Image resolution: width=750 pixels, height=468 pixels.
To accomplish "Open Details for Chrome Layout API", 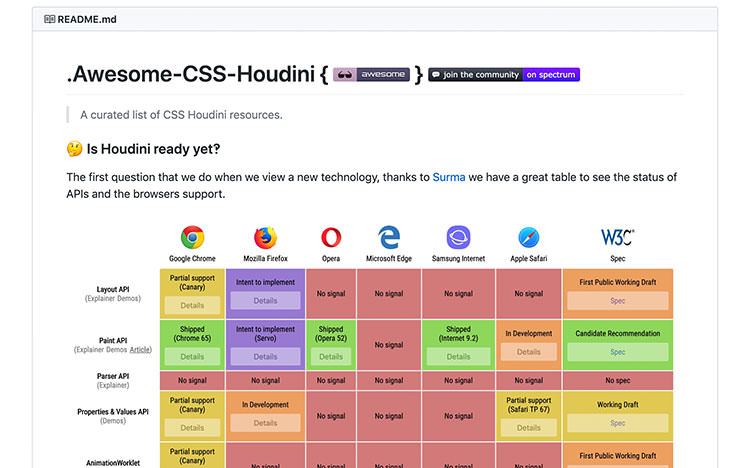I will 192,305.
